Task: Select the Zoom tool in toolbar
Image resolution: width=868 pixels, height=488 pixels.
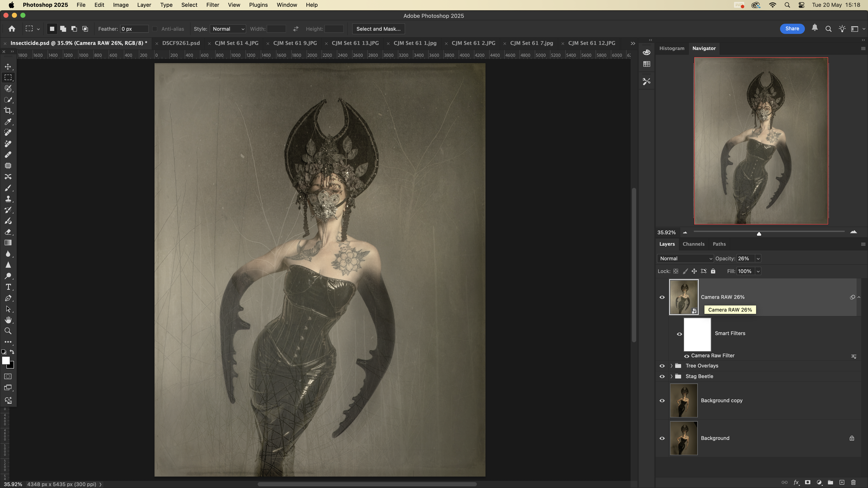Action: (x=8, y=331)
